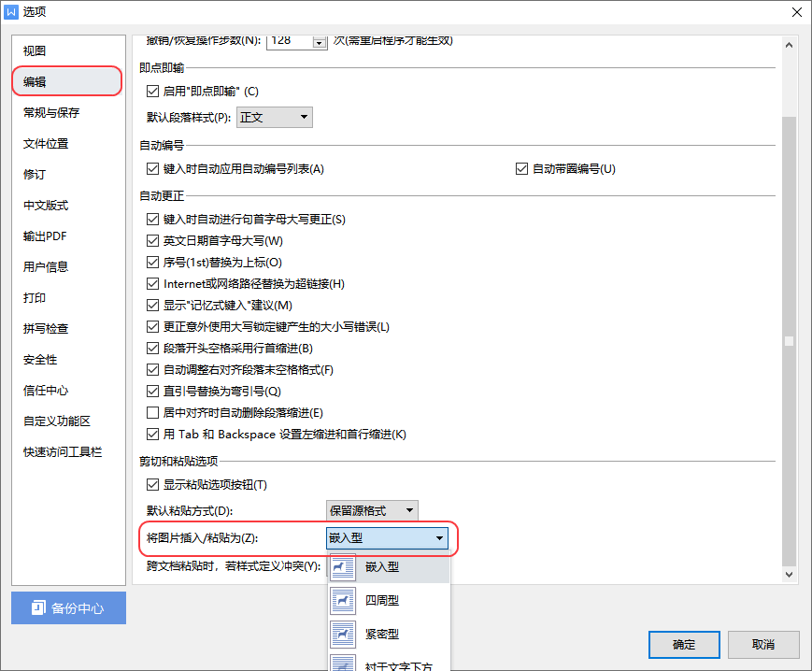Toggle 显示"记忆式键入"建议 checkbox
Image resolution: width=812 pixels, height=671 pixels.
click(x=152, y=306)
